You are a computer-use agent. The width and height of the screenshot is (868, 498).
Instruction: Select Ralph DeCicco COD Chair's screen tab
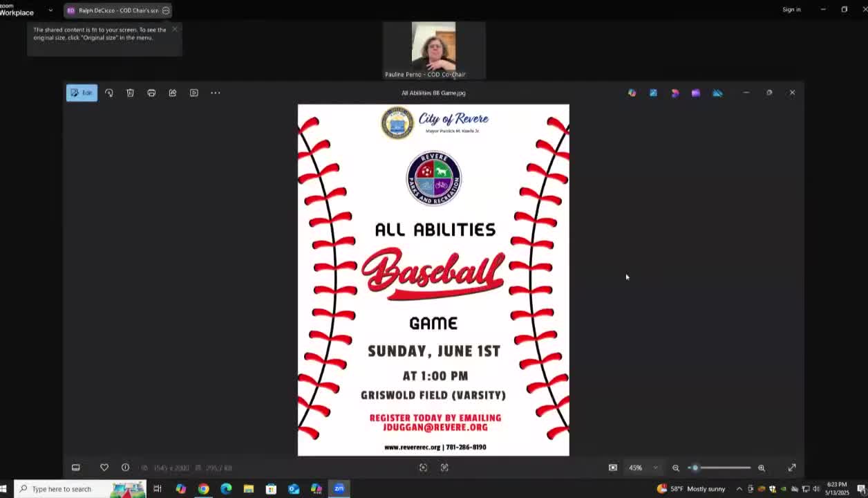coord(117,10)
